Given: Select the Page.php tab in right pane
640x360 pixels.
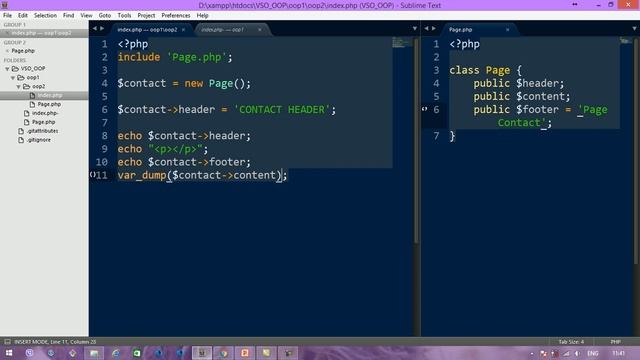Looking at the screenshot, I should 460,30.
